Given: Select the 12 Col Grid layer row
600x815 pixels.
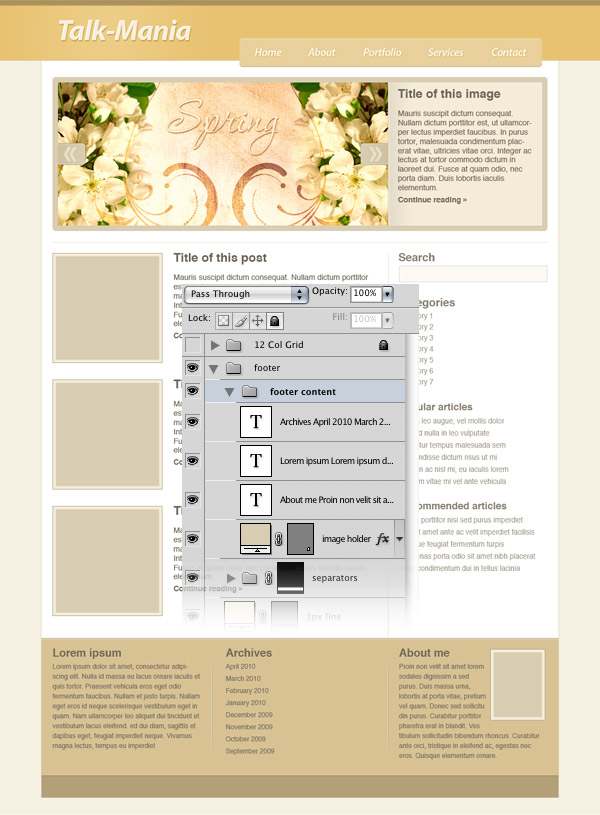Looking at the screenshot, I should [305, 345].
